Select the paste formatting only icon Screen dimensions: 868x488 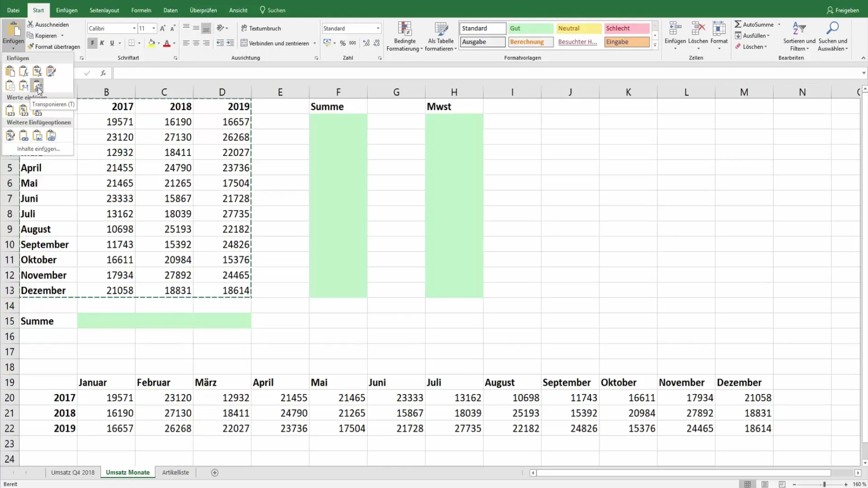click(10, 136)
